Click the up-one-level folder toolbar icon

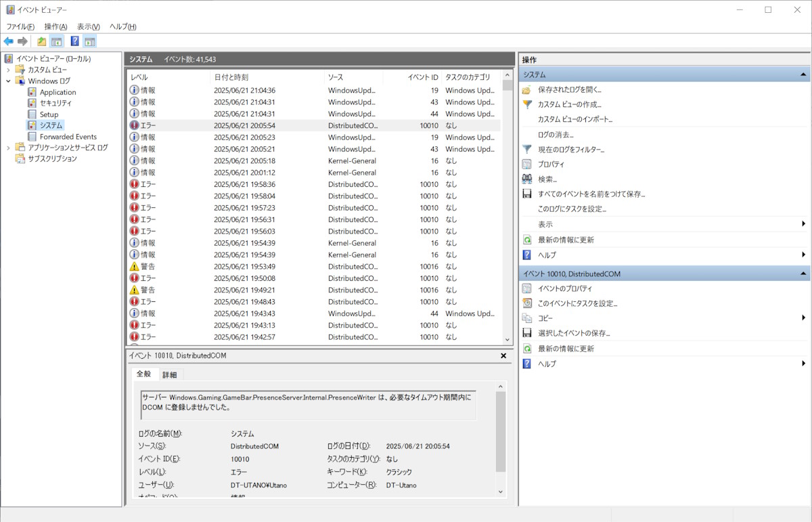point(42,41)
